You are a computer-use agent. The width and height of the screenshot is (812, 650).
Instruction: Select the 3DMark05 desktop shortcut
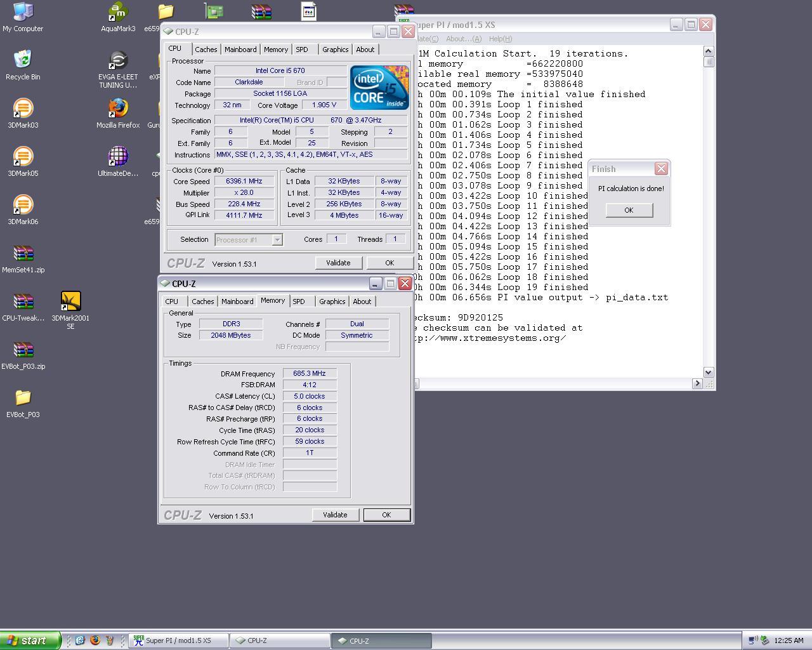(23, 162)
